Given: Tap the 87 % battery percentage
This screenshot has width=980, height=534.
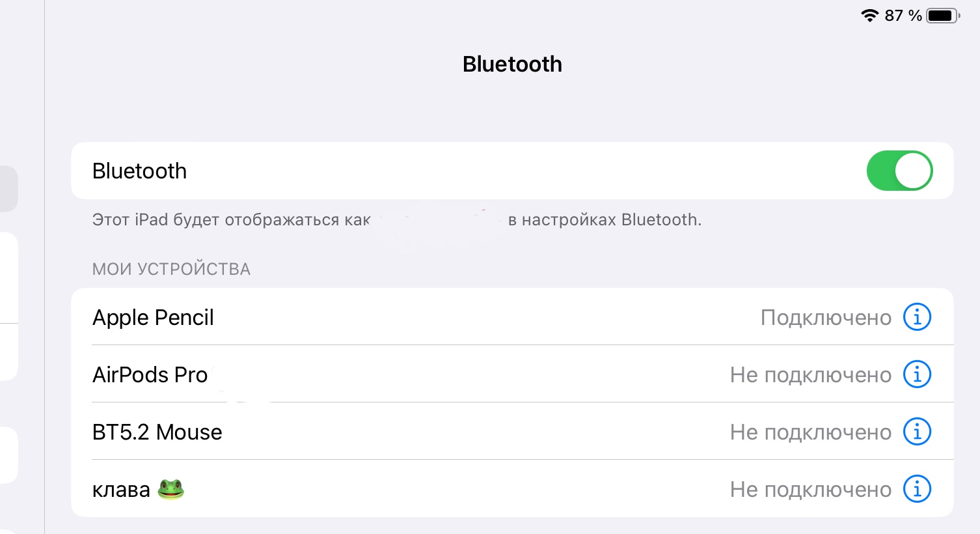Looking at the screenshot, I should point(903,16).
